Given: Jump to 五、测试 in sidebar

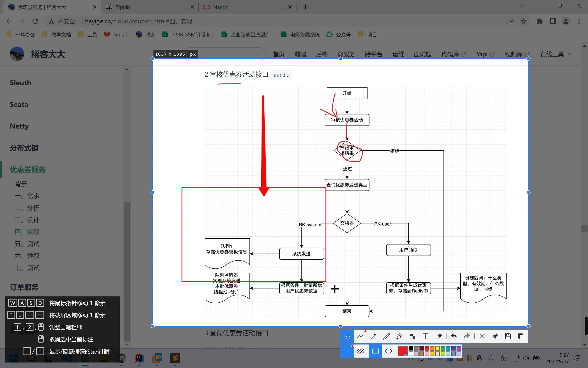Looking at the screenshot, I should 27,244.
